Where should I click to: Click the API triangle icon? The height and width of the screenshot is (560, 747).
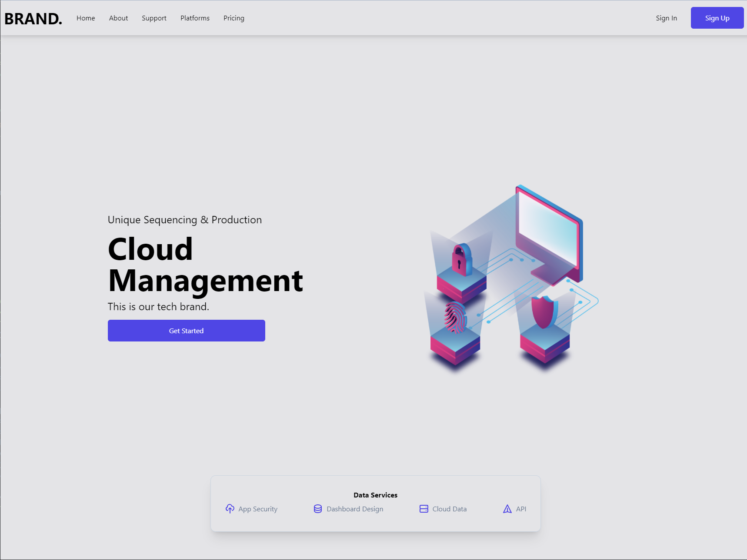507,509
